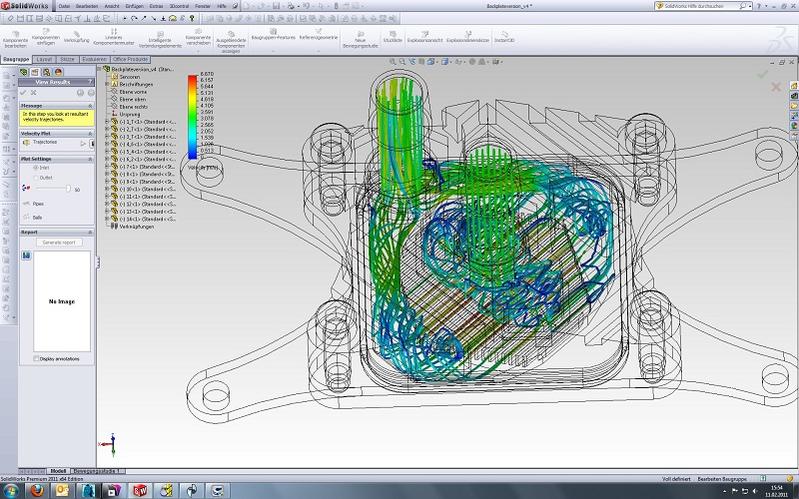Viewport: 799px width, 499px height.
Task: Cancel View Results with the X icon
Action: pos(33,93)
